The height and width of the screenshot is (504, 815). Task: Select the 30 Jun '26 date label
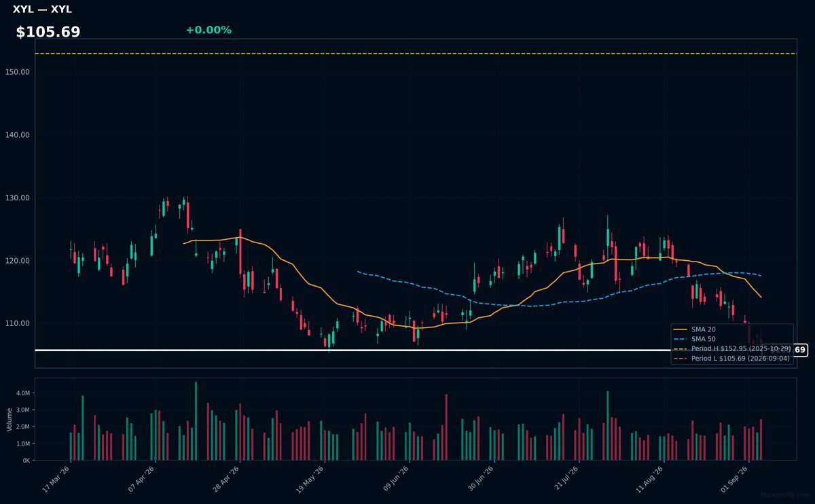[480, 480]
